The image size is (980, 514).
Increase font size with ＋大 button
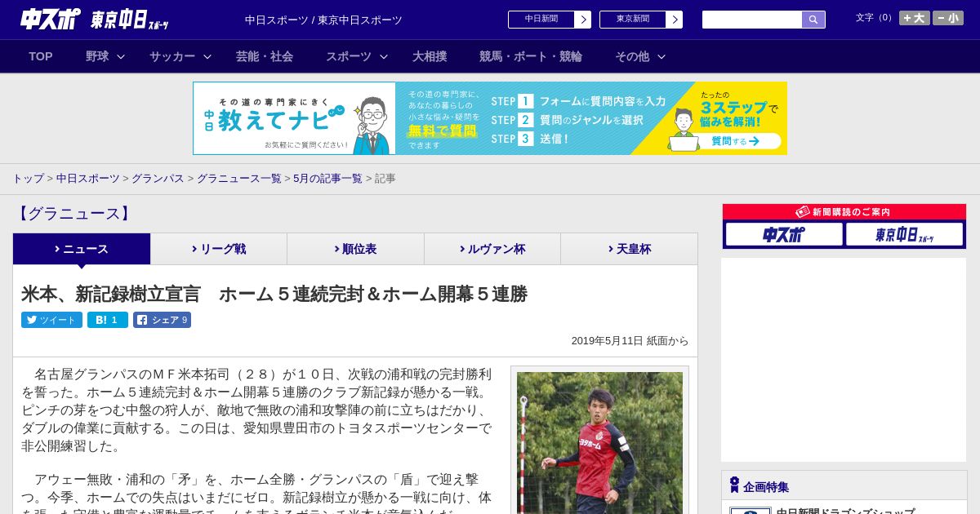pyautogui.click(x=915, y=18)
